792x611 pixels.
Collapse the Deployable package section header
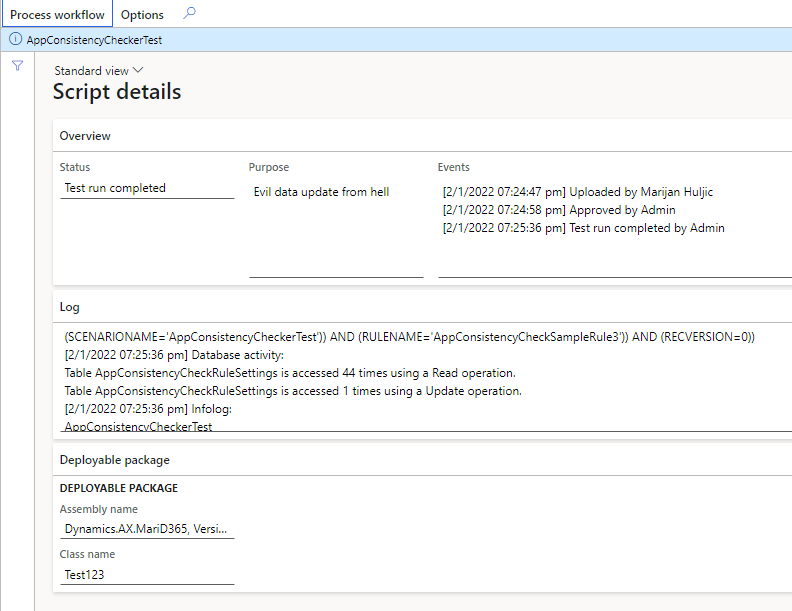click(x=422, y=460)
